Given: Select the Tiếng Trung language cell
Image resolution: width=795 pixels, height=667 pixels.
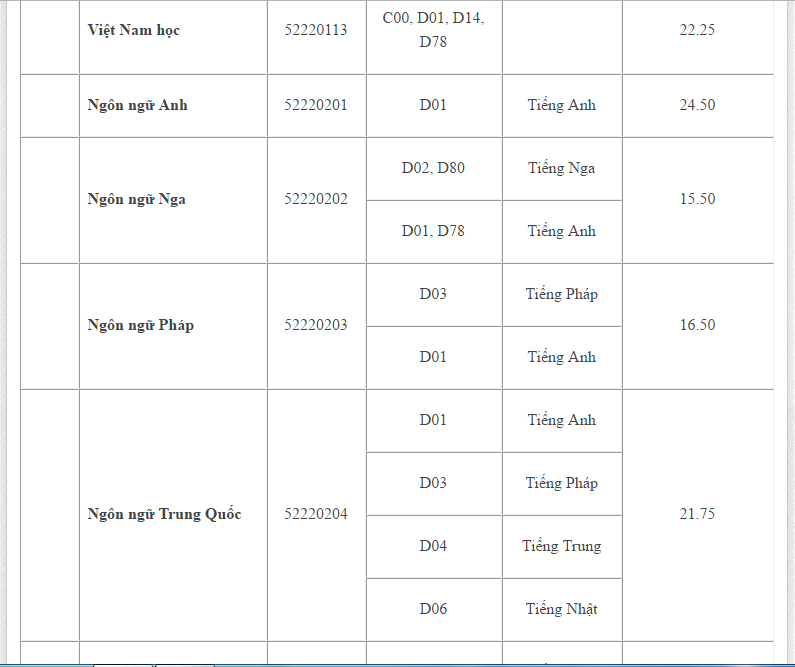Looking at the screenshot, I should [x=561, y=546].
